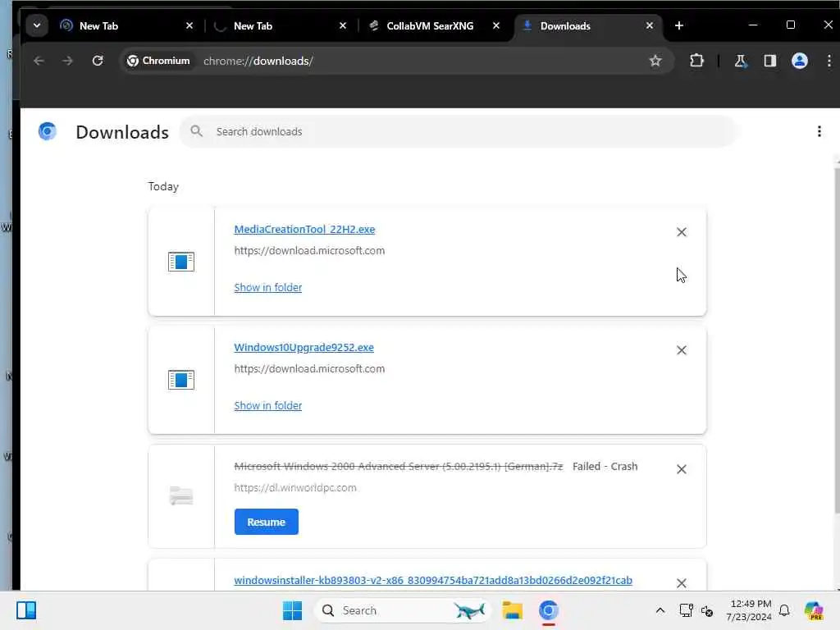Remove MediaCreationTool_22H2.exe from list
840x630 pixels.
click(x=682, y=232)
